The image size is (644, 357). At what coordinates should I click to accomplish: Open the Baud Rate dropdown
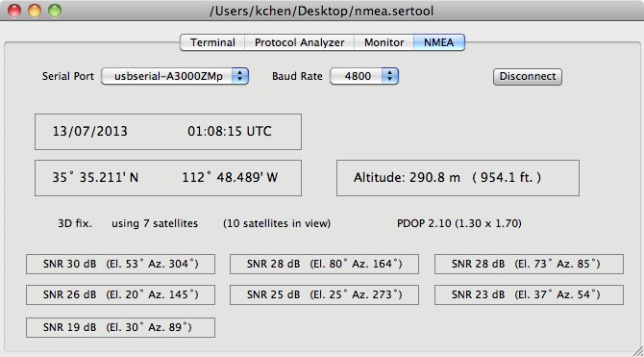[364, 76]
